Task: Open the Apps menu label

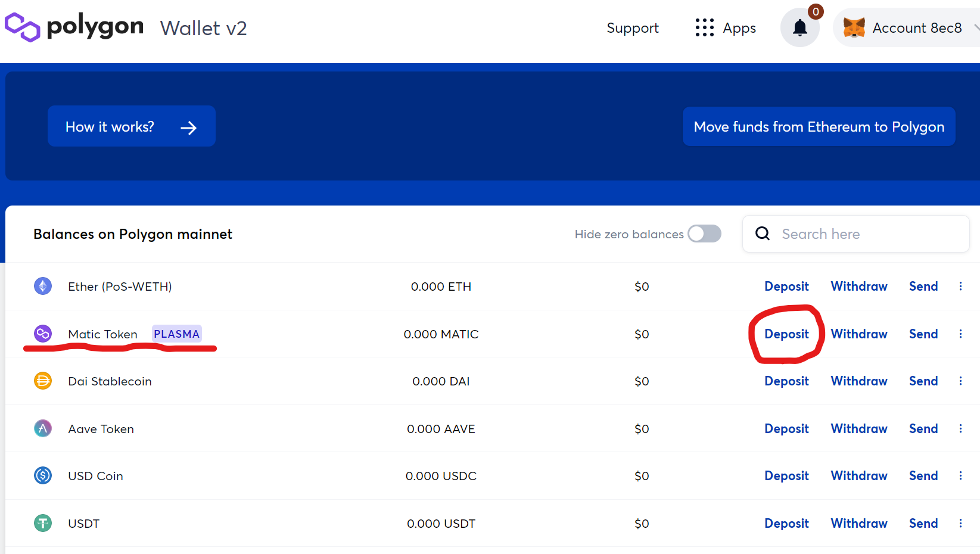Action: (739, 28)
